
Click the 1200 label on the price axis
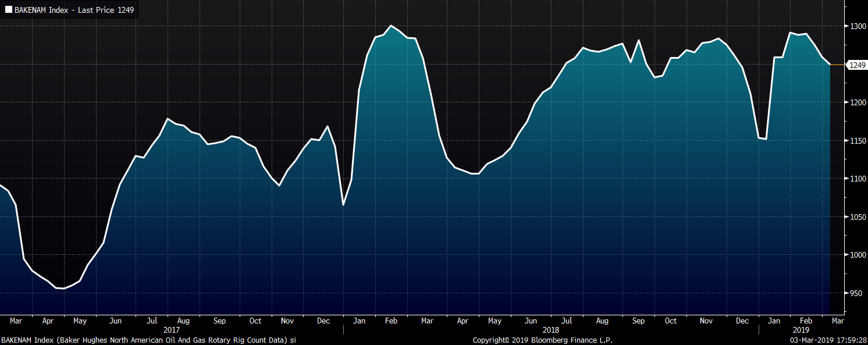point(858,102)
